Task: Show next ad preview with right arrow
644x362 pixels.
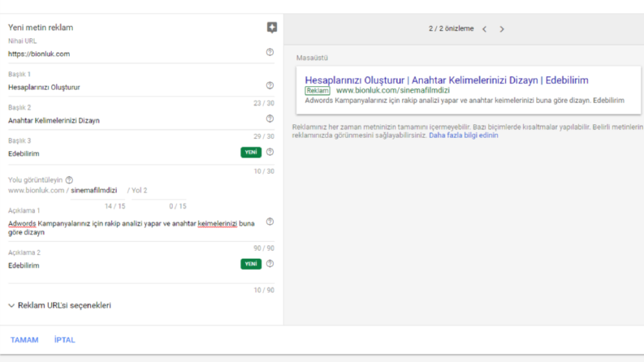Action: (502, 28)
